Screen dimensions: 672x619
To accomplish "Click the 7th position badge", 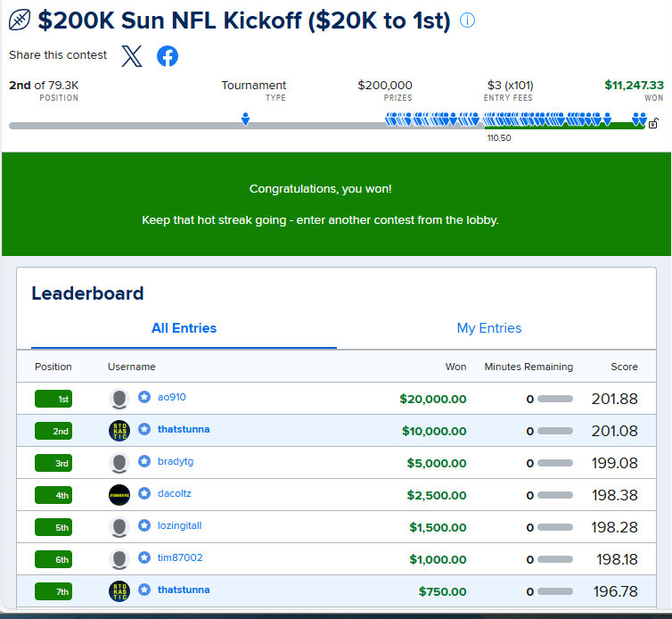I will (x=53, y=591).
